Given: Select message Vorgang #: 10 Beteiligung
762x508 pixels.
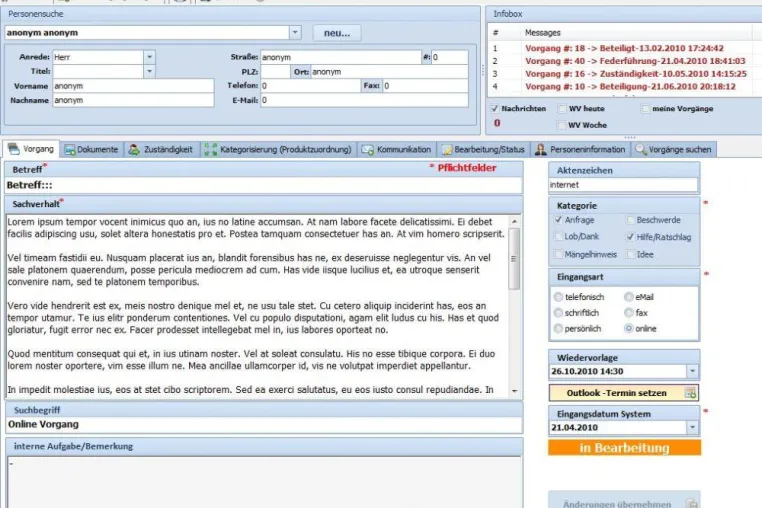Looking at the screenshot, I should coord(630,87).
